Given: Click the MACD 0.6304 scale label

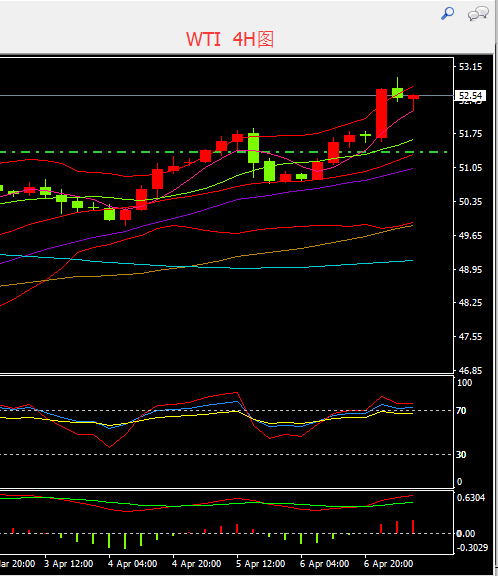Looking at the screenshot, I should pos(471,498).
